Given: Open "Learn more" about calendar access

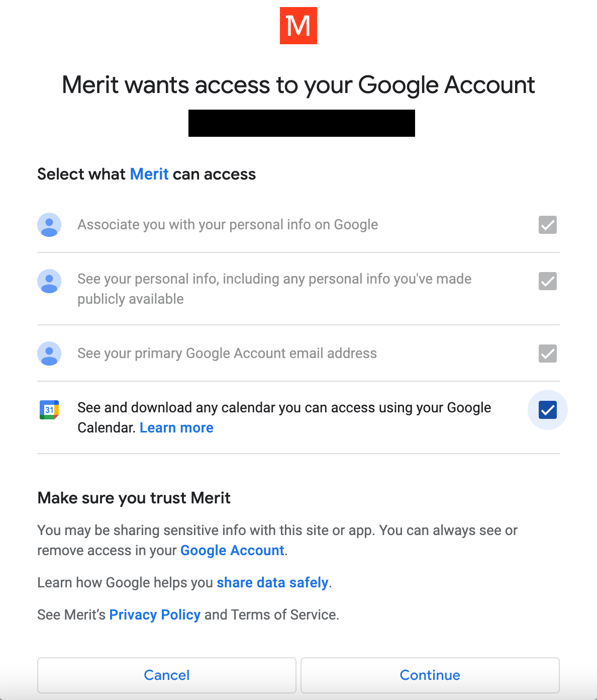Looking at the screenshot, I should (x=176, y=427).
